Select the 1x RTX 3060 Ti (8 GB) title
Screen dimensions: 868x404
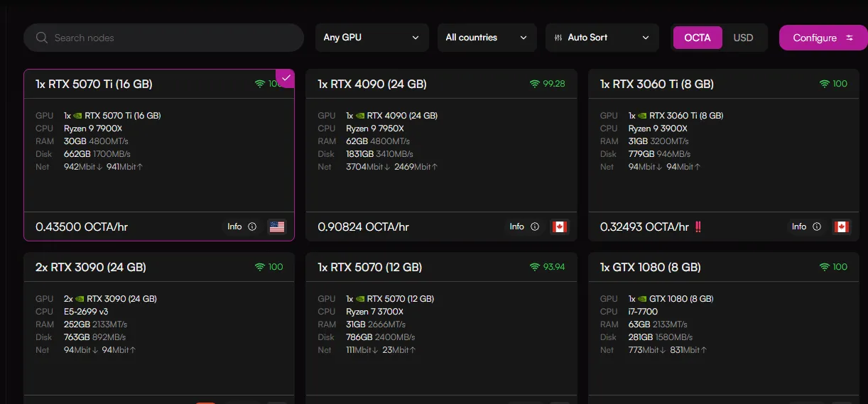point(656,84)
